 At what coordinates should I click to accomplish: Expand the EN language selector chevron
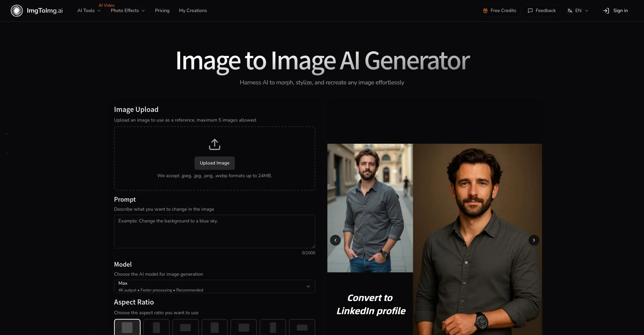tap(586, 10)
